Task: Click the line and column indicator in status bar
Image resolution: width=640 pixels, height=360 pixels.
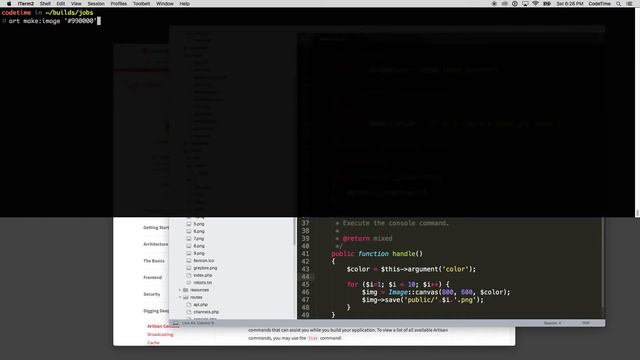Action: click(x=198, y=323)
